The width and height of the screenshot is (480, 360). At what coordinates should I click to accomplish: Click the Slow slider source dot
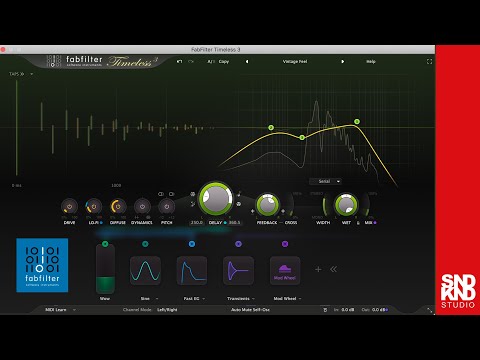point(105,244)
